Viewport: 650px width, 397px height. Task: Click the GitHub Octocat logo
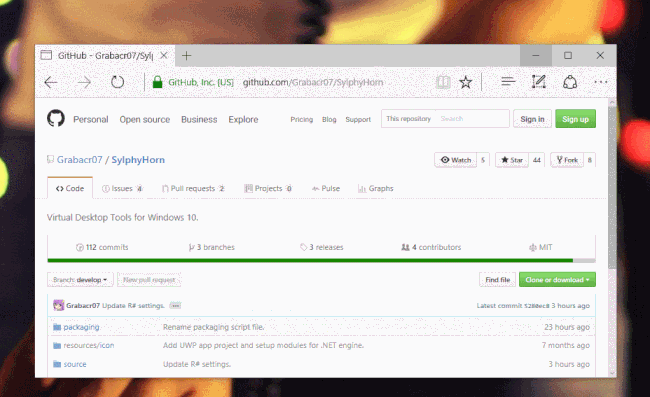[x=56, y=119]
